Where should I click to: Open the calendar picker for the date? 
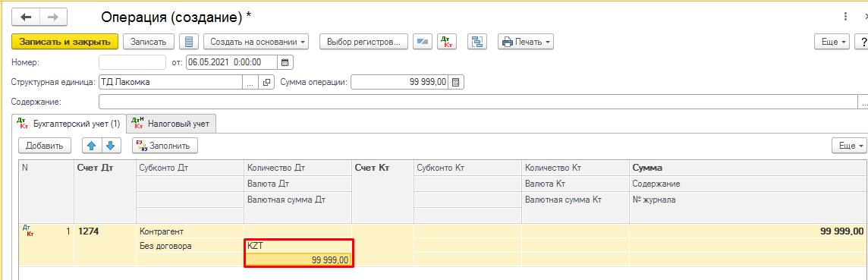pyautogui.click(x=285, y=62)
